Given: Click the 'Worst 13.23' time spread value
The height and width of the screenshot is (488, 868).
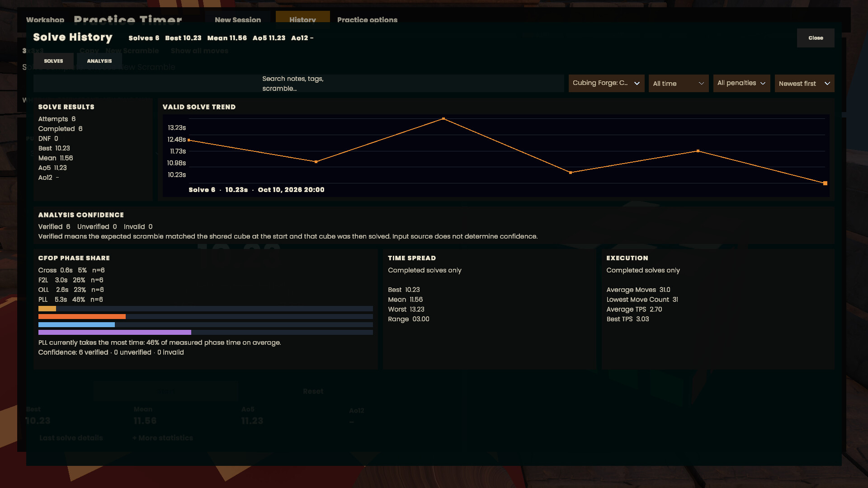Looking at the screenshot, I should point(406,310).
